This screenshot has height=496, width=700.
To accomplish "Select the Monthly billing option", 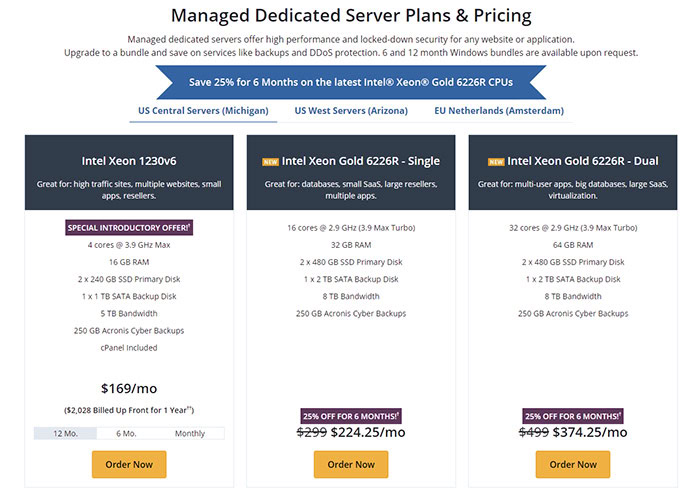I will [190, 433].
